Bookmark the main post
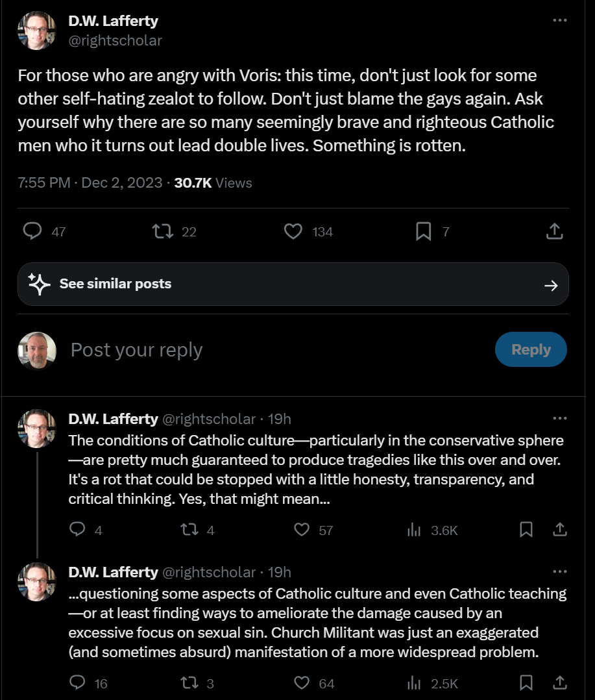This screenshot has height=700, width=595. pos(423,231)
